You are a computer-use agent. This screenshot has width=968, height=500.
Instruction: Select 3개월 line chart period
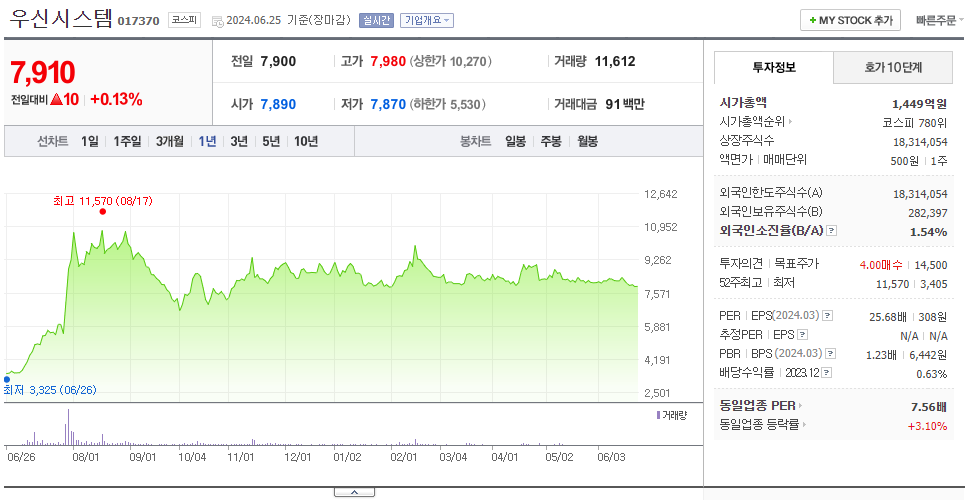(170, 141)
